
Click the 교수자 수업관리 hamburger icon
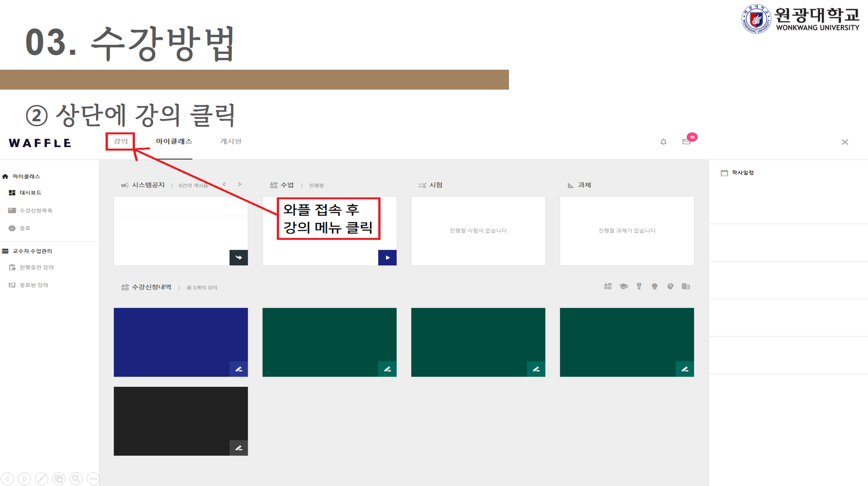coord(5,251)
